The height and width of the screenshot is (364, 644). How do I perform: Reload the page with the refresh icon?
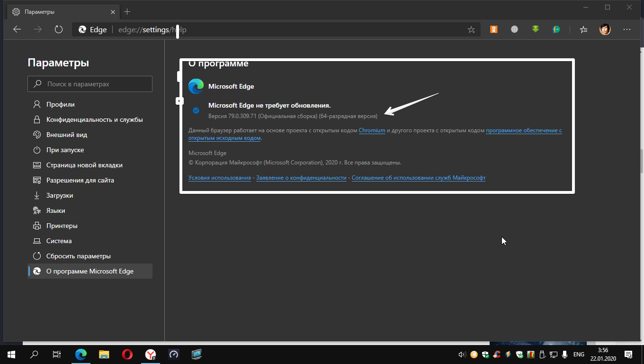[59, 29]
